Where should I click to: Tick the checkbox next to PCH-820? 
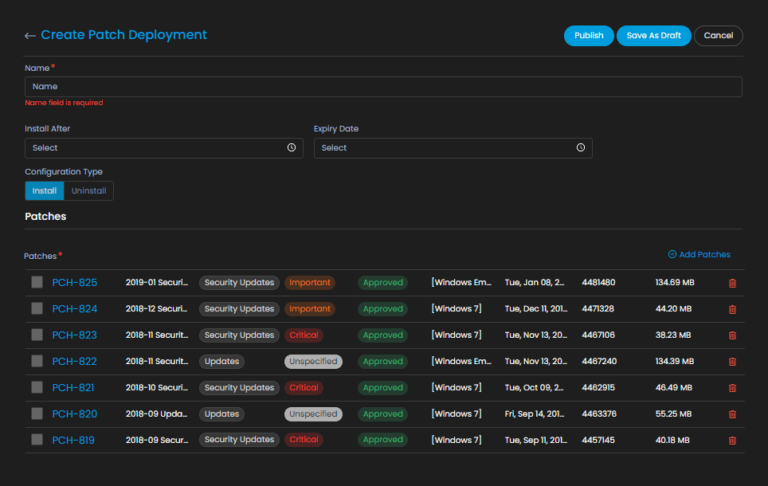click(37, 413)
